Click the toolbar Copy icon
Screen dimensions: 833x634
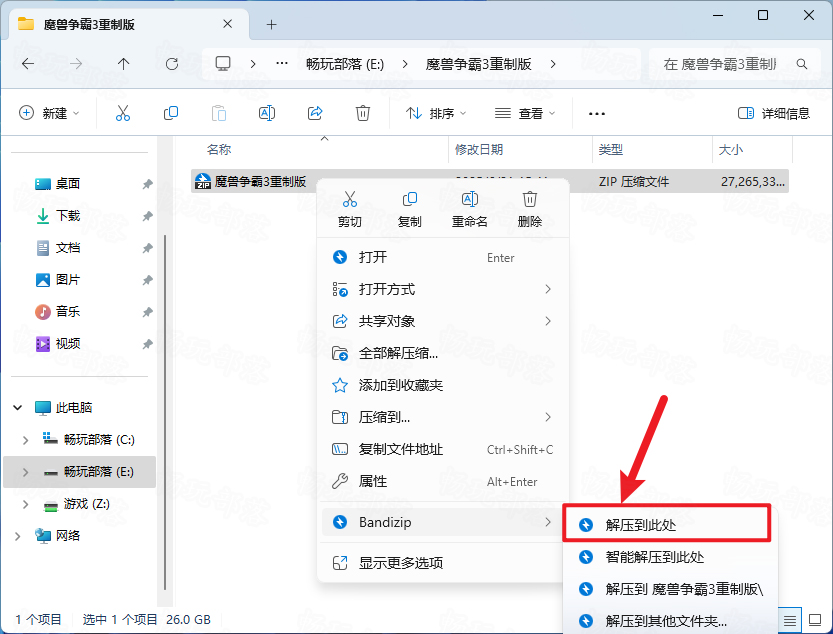(171, 113)
